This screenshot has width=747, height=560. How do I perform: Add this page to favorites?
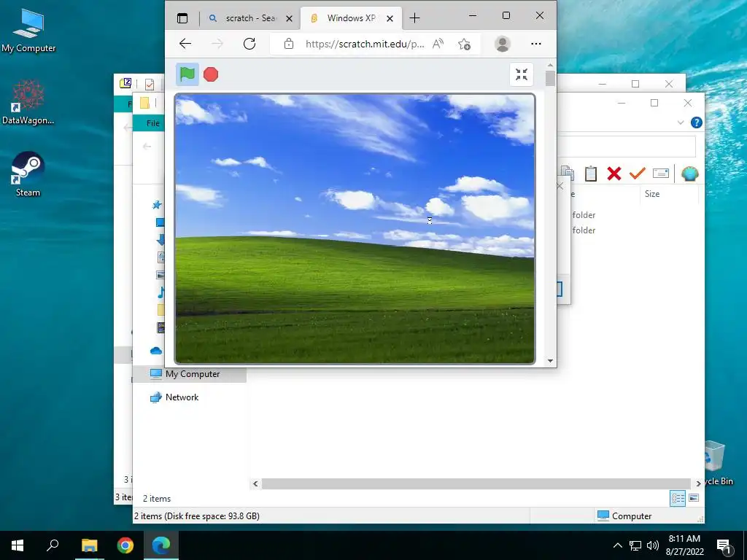[x=464, y=44]
